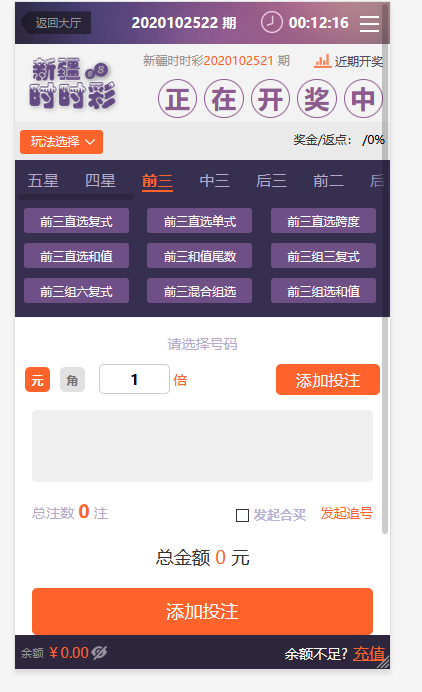Choose 前三组六复式 play type
The image size is (422, 692).
pyautogui.click(x=76, y=290)
